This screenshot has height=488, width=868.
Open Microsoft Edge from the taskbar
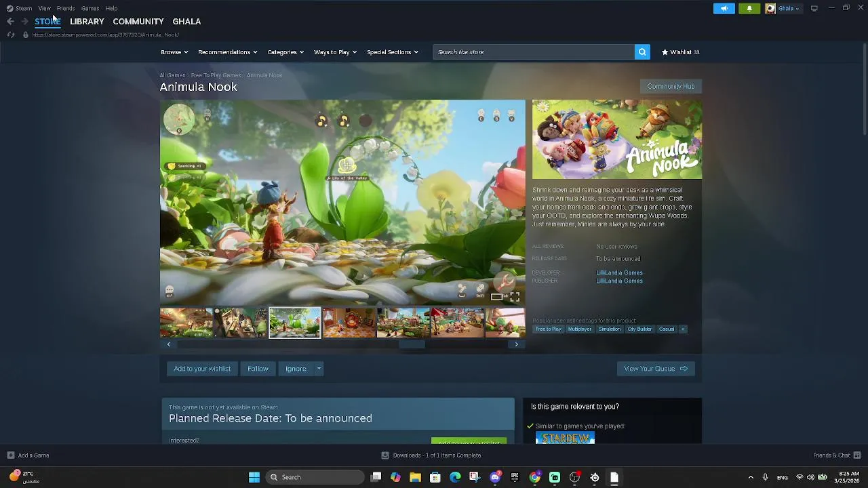point(455,477)
